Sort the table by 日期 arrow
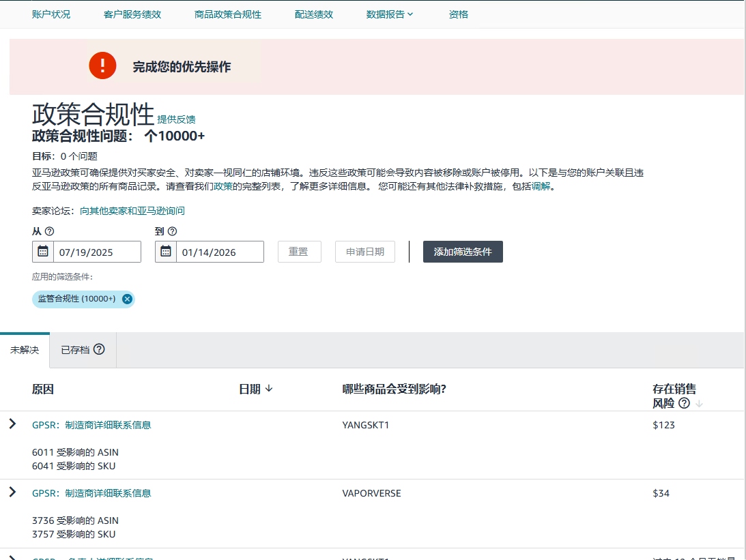746x560 pixels. tap(269, 389)
